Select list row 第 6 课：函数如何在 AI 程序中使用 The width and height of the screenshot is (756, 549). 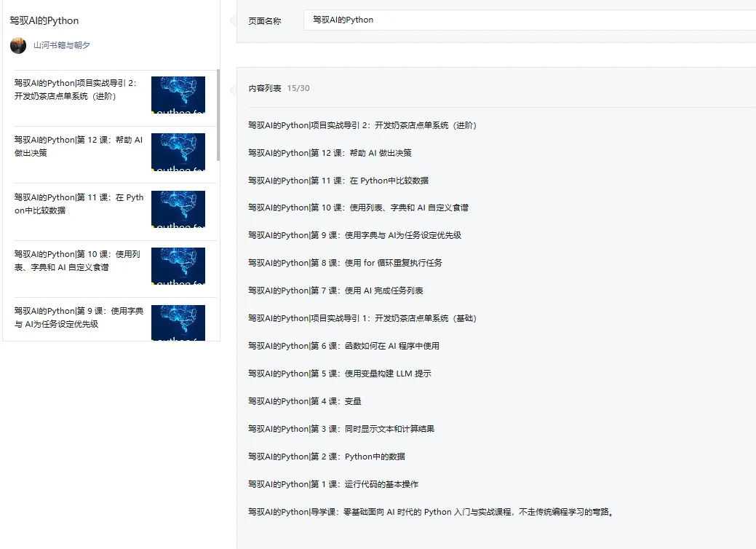[x=343, y=346]
